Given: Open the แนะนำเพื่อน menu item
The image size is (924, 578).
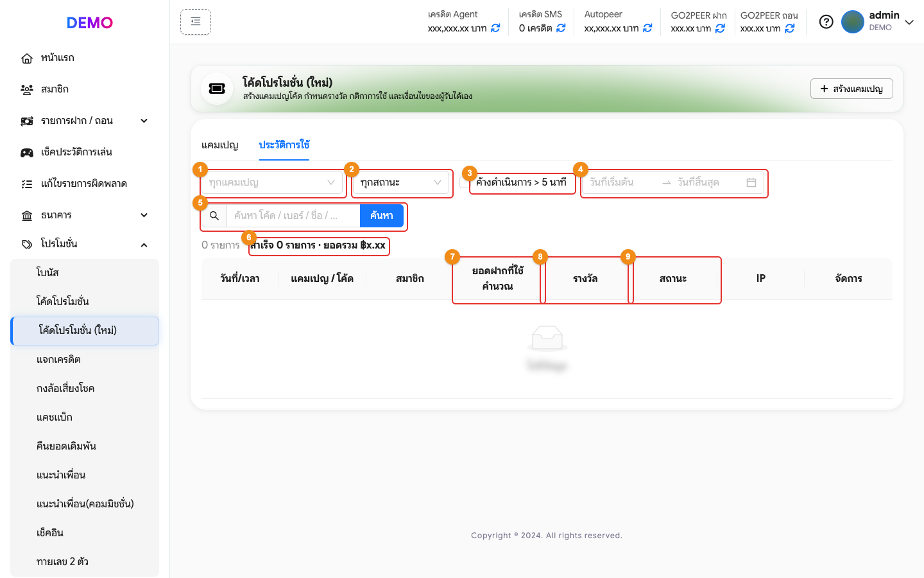Looking at the screenshot, I should click(85, 475).
